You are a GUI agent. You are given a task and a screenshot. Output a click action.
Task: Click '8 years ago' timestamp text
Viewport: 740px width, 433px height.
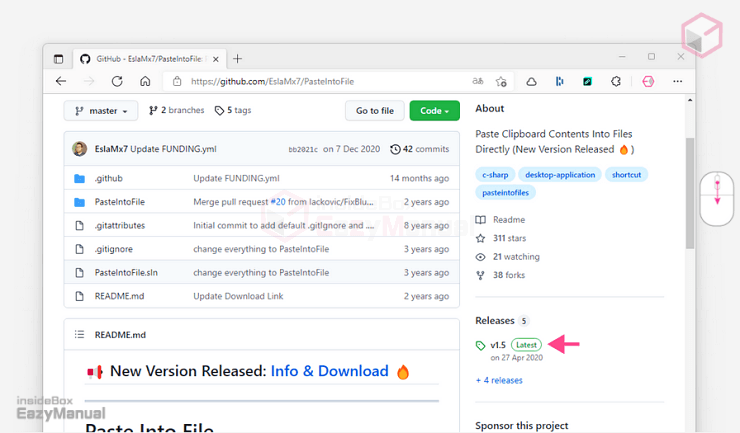pos(426,225)
